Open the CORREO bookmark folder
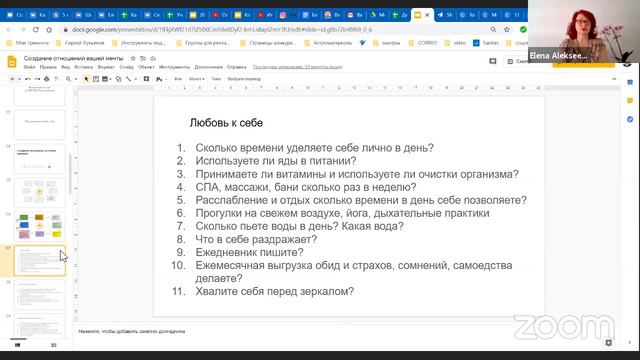640x360 pixels. tap(423, 43)
